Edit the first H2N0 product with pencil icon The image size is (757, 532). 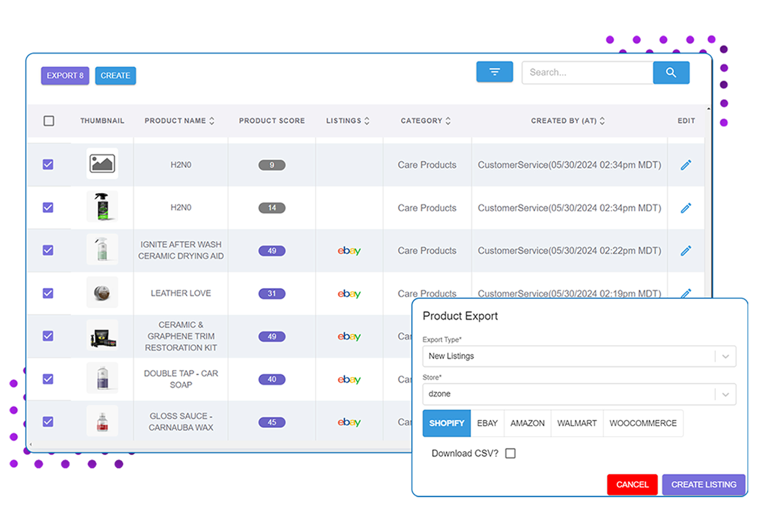(685, 165)
